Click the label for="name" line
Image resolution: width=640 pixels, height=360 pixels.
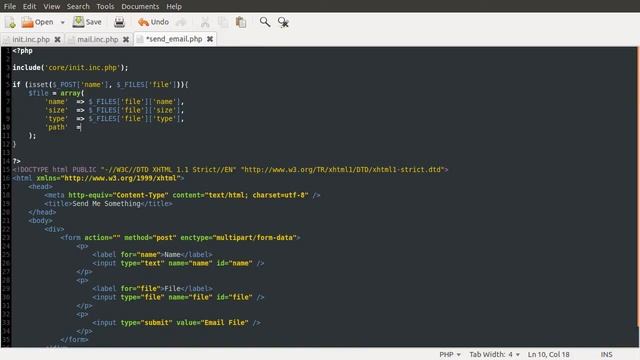coord(152,255)
